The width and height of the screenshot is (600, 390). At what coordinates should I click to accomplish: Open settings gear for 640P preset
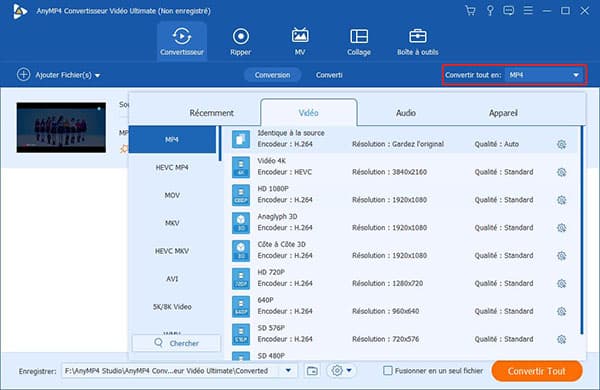pos(561,311)
